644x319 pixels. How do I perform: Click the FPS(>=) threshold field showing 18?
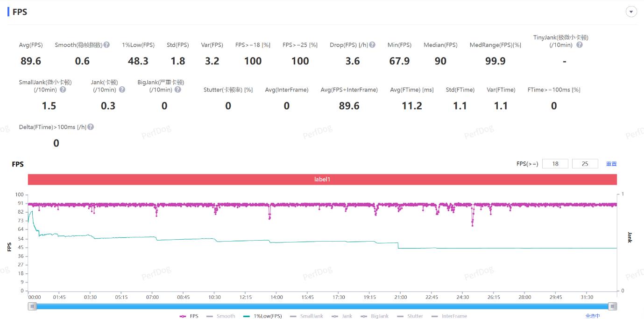(x=555, y=164)
